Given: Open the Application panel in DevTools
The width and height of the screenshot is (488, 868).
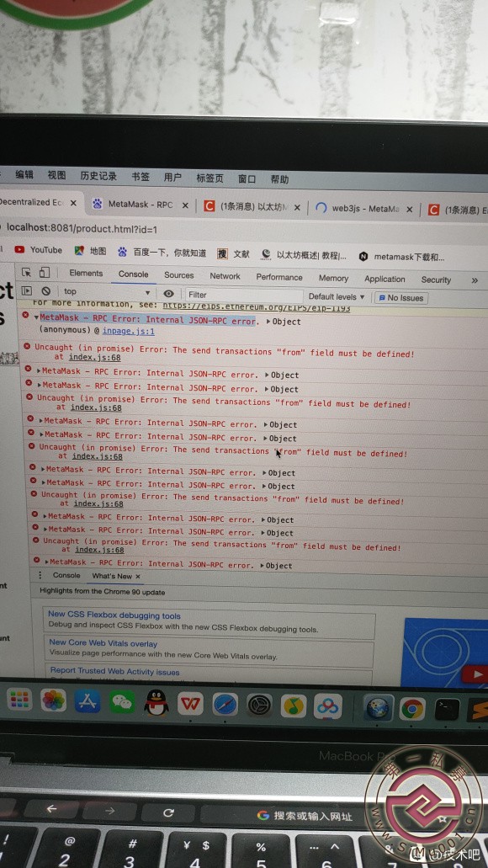Looking at the screenshot, I should tap(385, 279).
